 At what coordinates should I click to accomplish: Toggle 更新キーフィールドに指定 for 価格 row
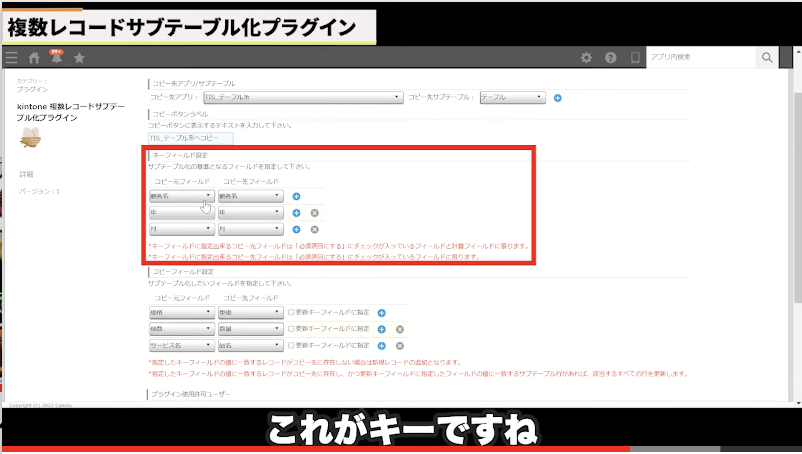pos(292,312)
